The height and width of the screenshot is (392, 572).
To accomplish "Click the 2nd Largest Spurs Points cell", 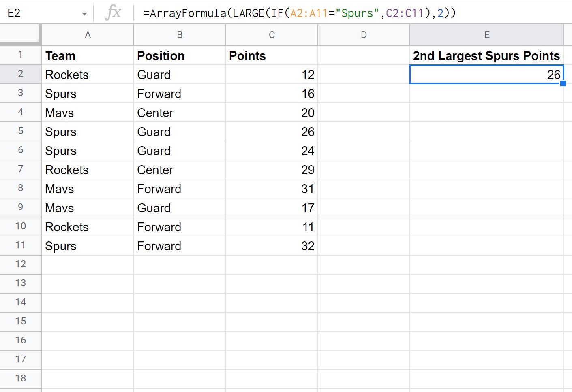I will [x=487, y=55].
